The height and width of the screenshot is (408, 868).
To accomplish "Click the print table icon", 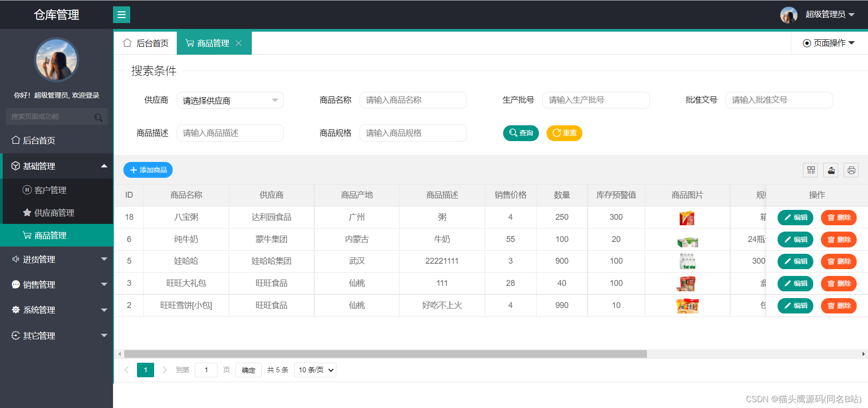I will [851, 170].
